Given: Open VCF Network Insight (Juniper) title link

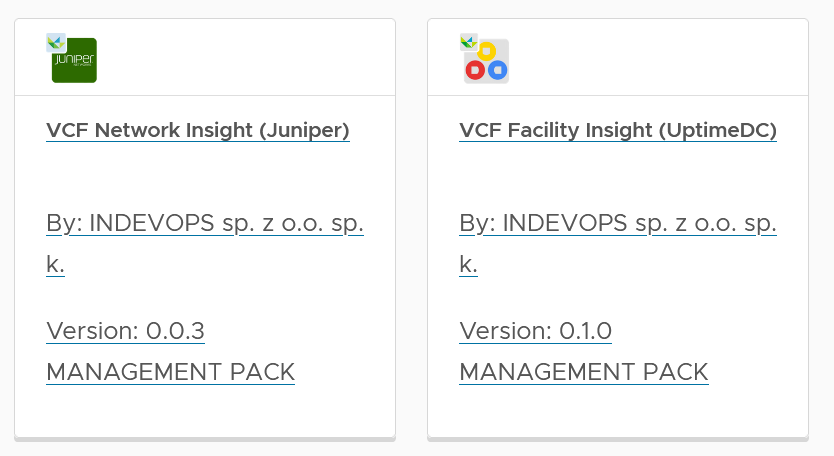Looking at the screenshot, I should pos(198,130).
